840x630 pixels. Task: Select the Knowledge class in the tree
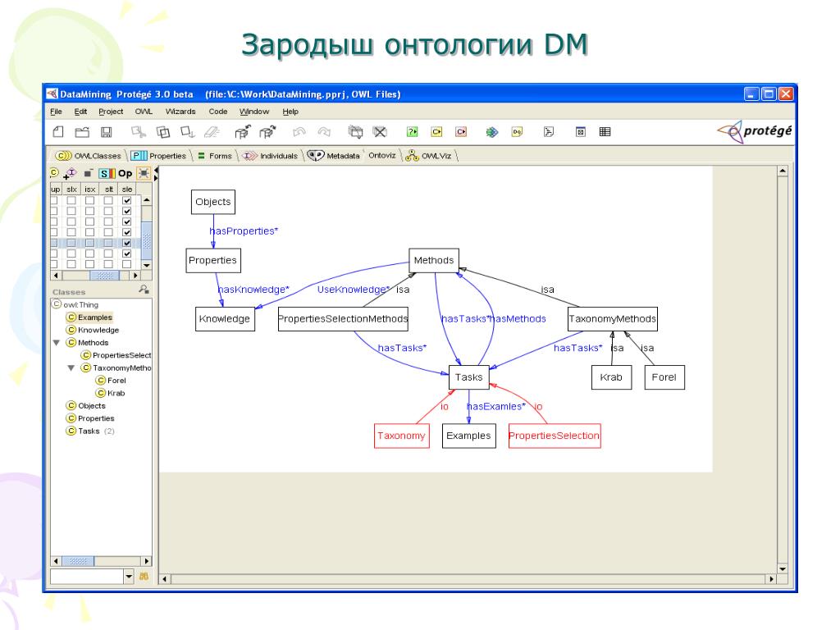(x=93, y=330)
